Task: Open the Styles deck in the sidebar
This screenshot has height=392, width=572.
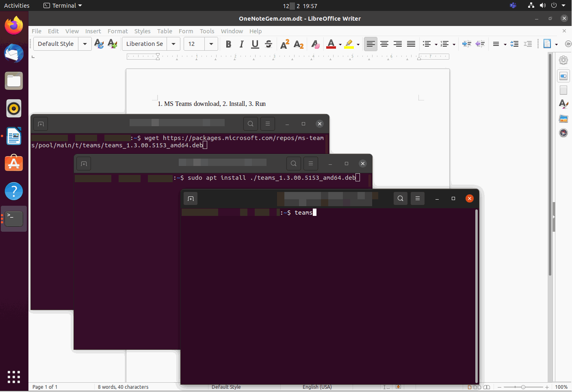Action: pos(563,104)
